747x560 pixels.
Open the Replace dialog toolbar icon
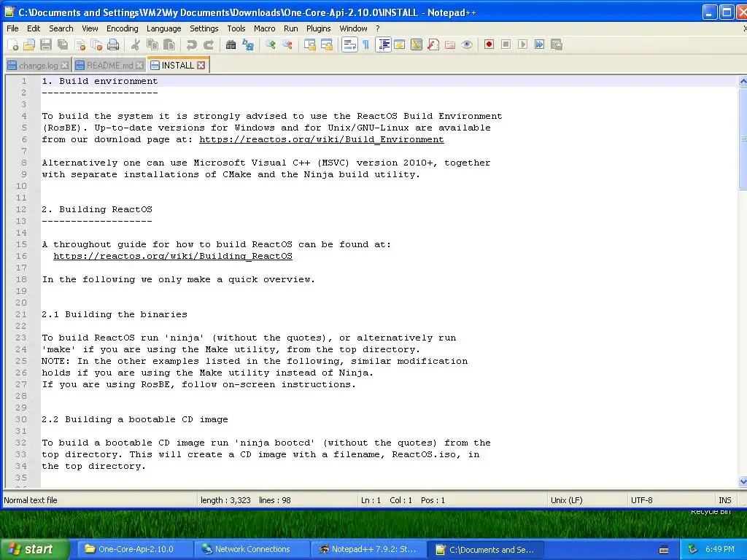point(248,44)
